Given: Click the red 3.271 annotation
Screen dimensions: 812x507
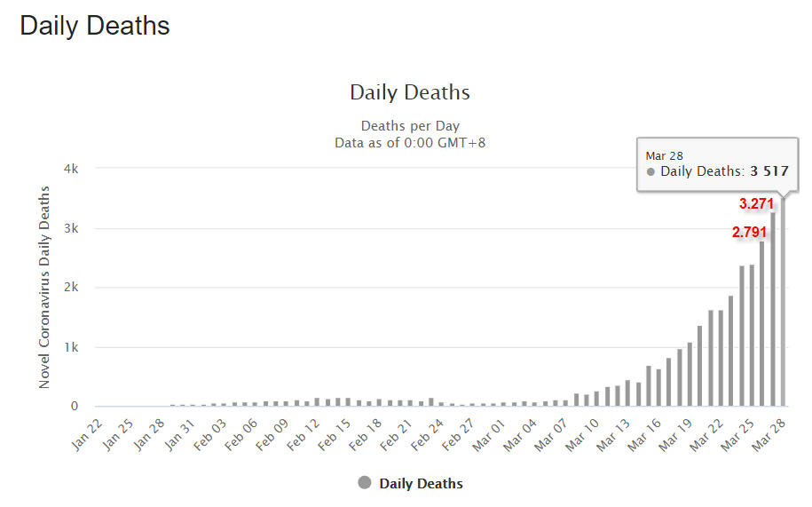Looking at the screenshot, I should (x=757, y=203).
